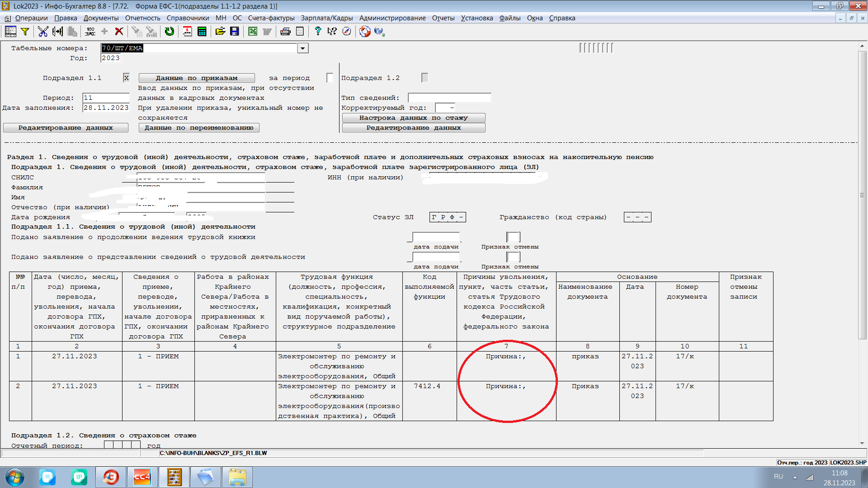Toggle the Подраздел 1.2 checkbox

(x=425, y=78)
